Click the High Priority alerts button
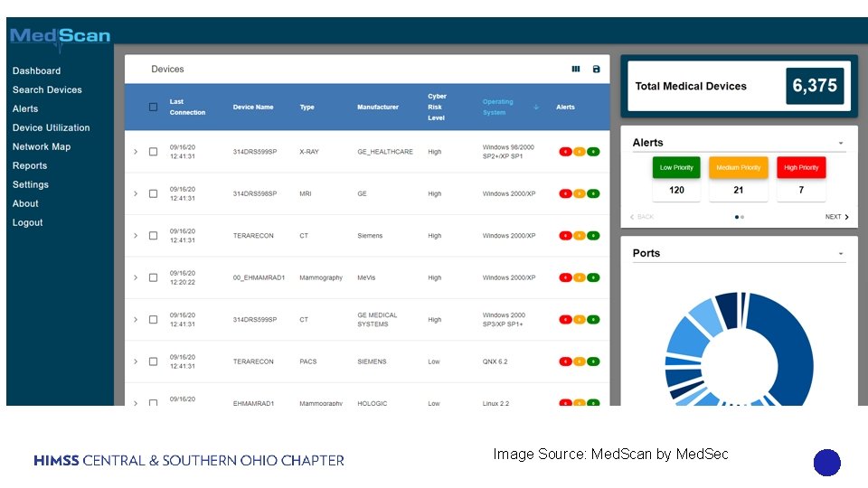 (801, 168)
